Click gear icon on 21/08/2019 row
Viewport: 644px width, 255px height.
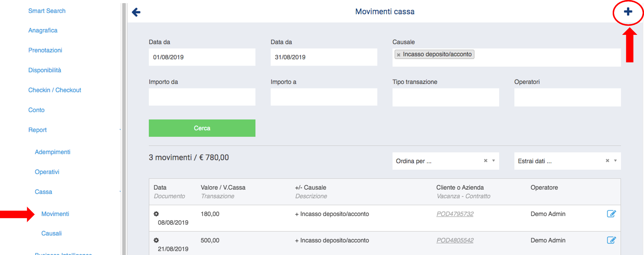(x=156, y=240)
